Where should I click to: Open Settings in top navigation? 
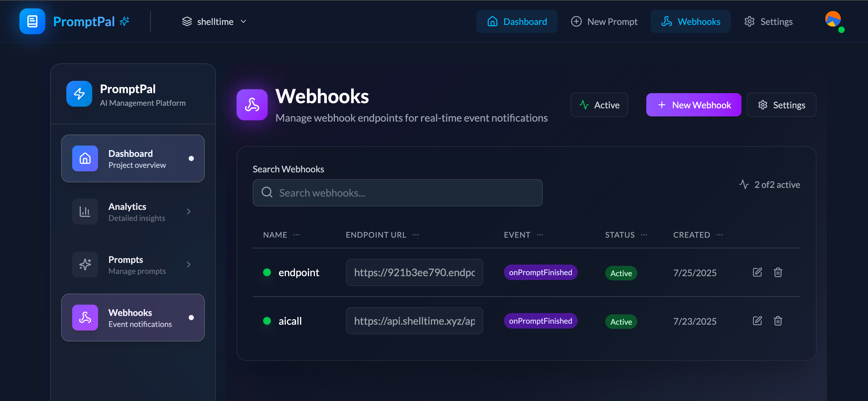click(x=768, y=22)
